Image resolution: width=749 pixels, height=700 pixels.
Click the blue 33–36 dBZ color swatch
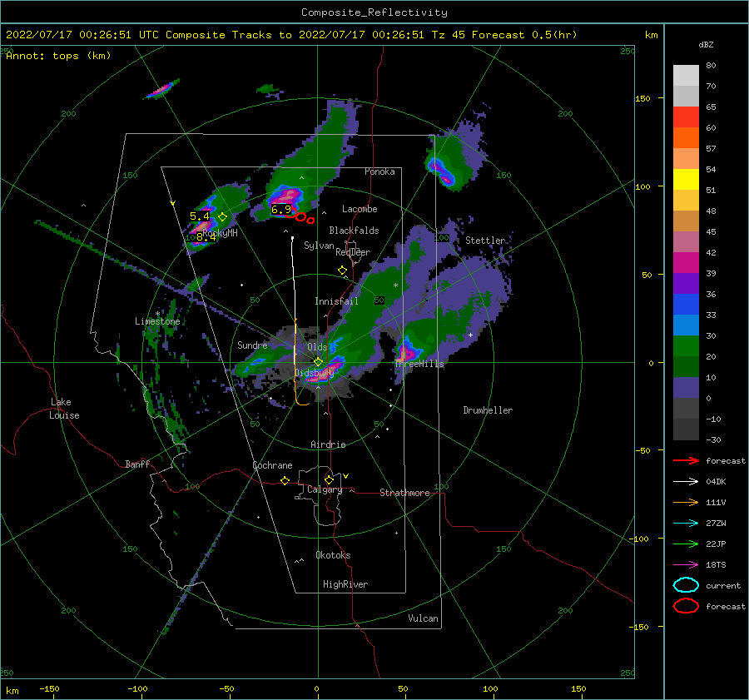point(686,305)
